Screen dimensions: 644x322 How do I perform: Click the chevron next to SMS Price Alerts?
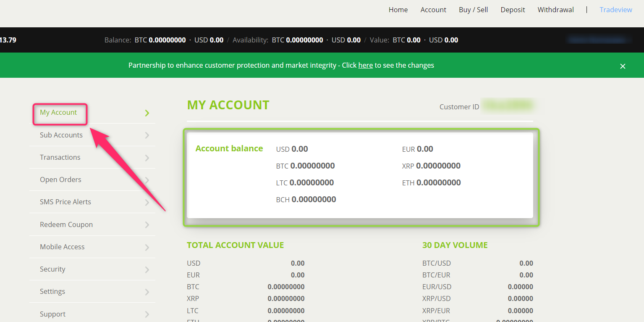pyautogui.click(x=147, y=202)
